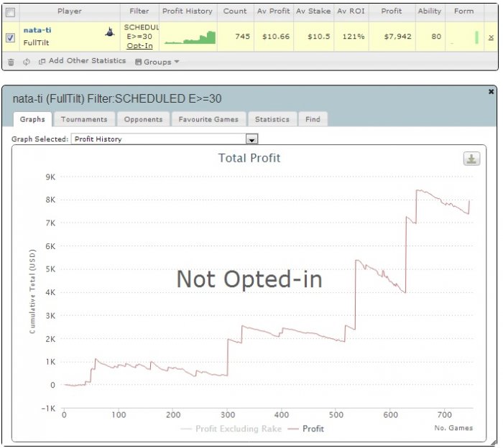
Task: Click the shark icon beside nata-ti
Action: [110, 32]
